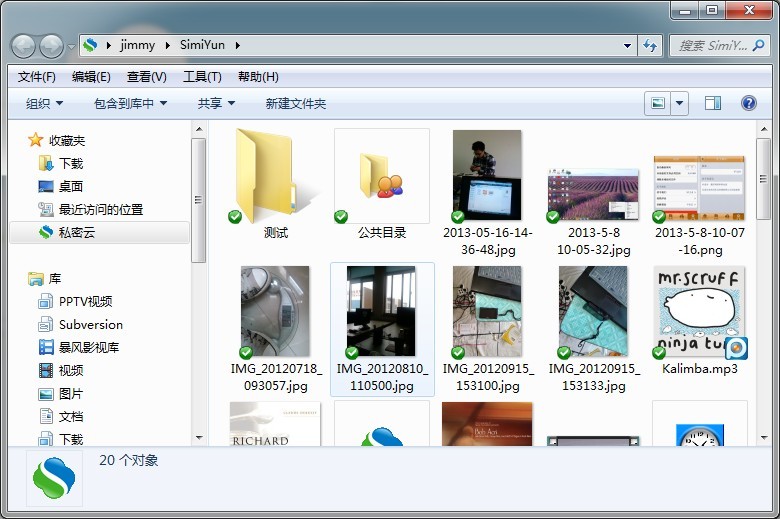Open the 查看(V) menu
This screenshot has width=780, height=519.
[x=147, y=77]
